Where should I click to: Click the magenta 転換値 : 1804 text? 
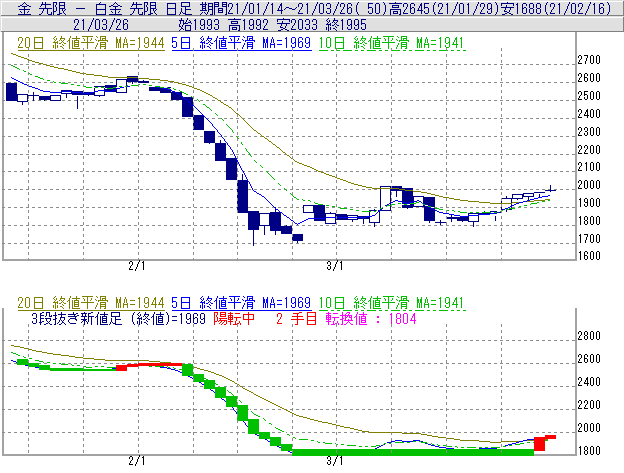click(x=371, y=319)
